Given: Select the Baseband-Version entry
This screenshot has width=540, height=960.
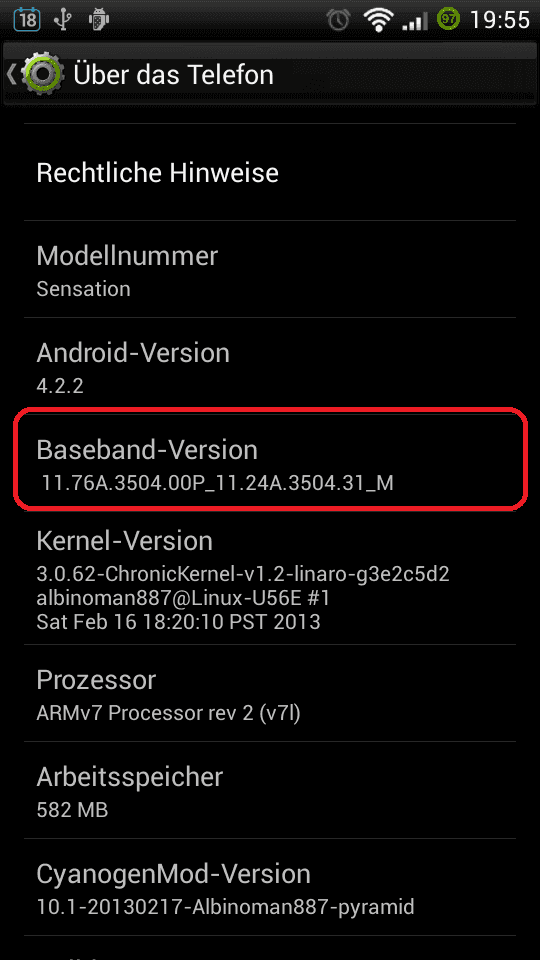Looking at the screenshot, I should pos(270,463).
